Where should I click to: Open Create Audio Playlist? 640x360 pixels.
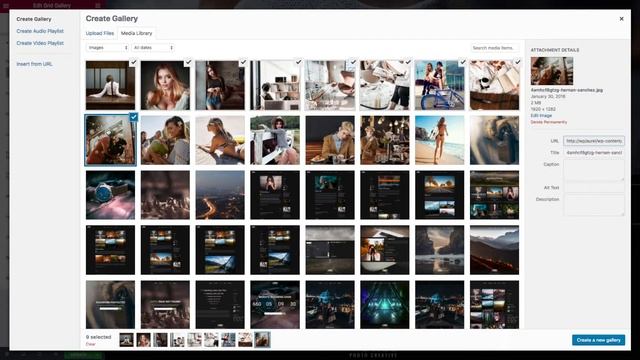tap(40, 31)
